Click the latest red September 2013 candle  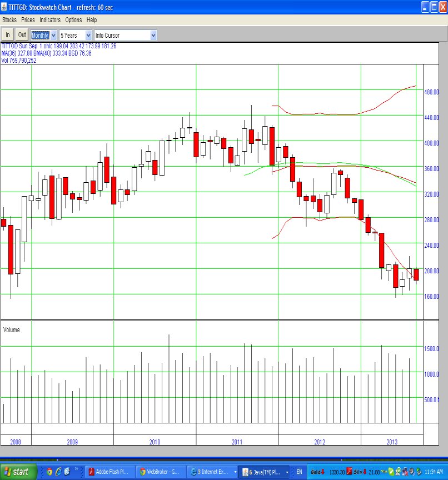[x=416, y=274]
